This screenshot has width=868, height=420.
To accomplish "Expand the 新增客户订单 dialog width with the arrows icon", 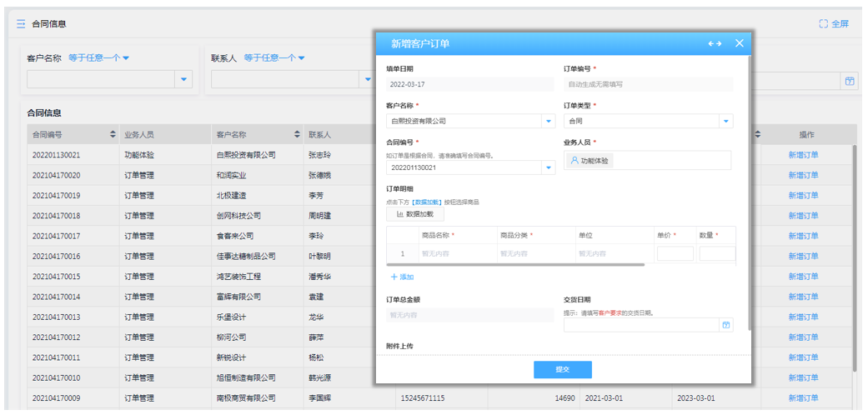I will click(715, 43).
